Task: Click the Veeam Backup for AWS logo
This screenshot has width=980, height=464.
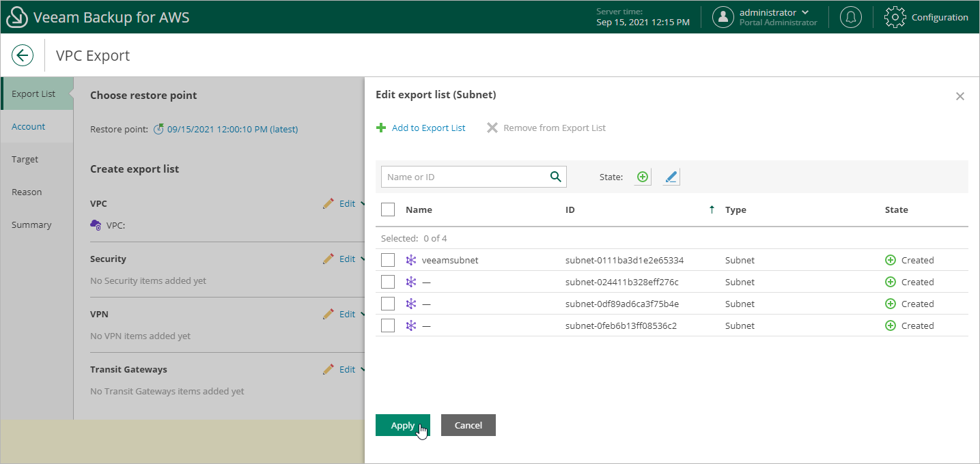Action: 16,16
